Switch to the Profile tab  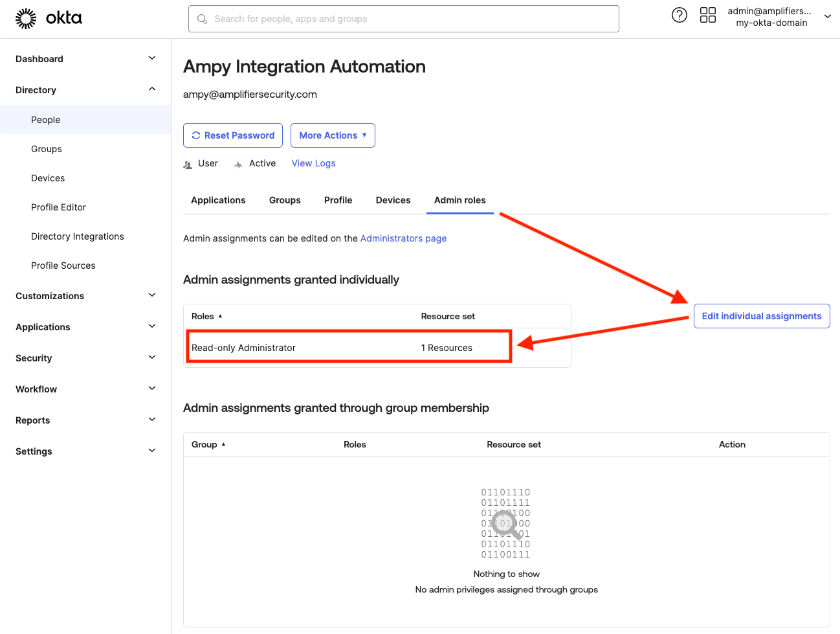(338, 200)
